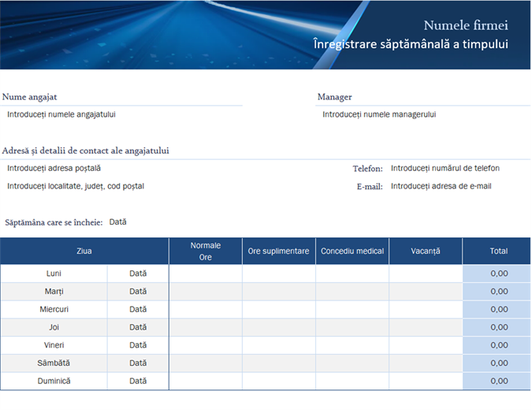Click the 'Total' column header
The width and height of the screenshot is (532, 410).
tap(497, 252)
